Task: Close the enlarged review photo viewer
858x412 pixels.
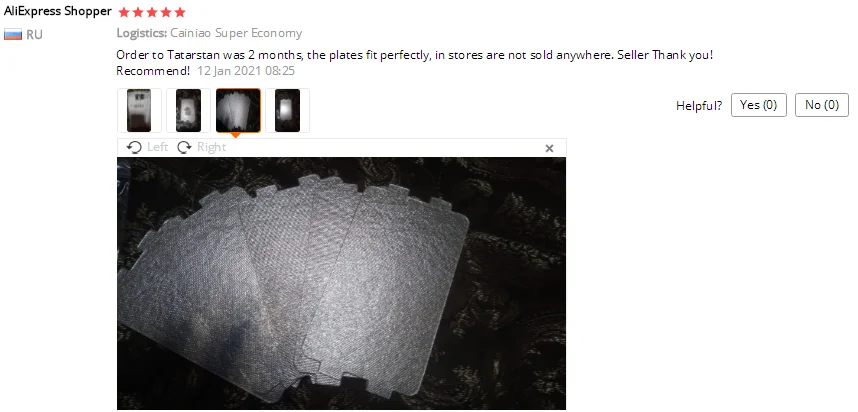Action: tap(549, 148)
